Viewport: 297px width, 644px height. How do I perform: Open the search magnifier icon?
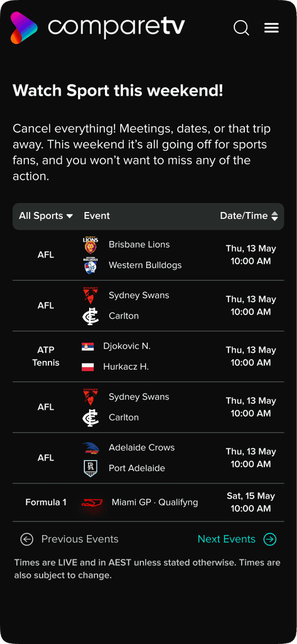coord(241,28)
